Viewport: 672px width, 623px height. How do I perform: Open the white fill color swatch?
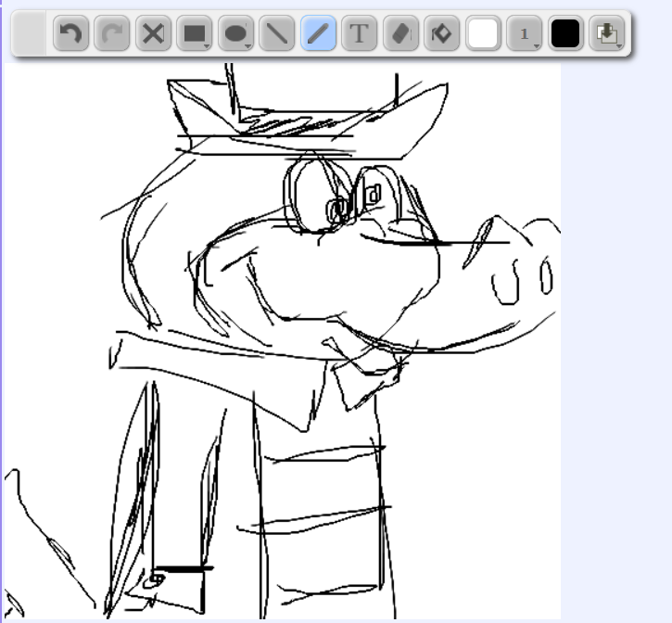483,33
